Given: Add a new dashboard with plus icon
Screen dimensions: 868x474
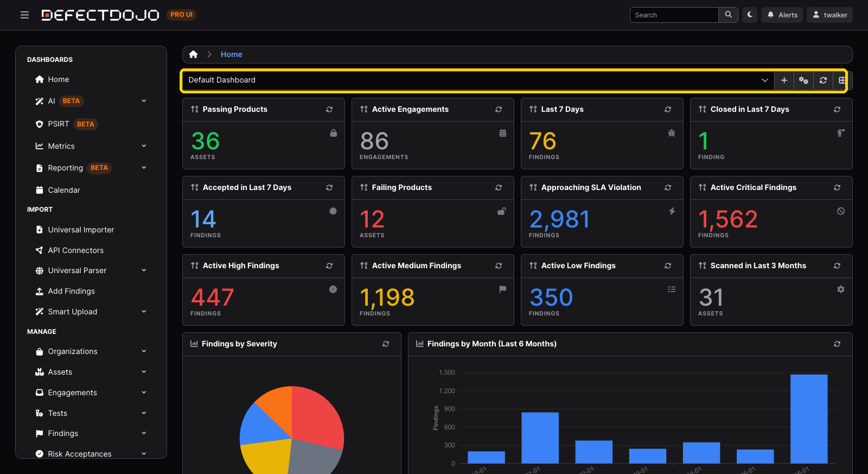Looking at the screenshot, I should tap(784, 80).
